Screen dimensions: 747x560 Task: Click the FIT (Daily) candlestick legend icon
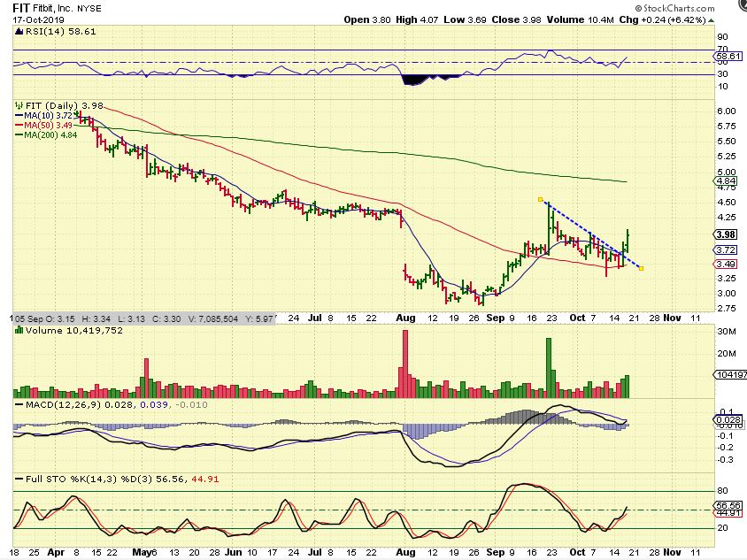click(x=19, y=105)
